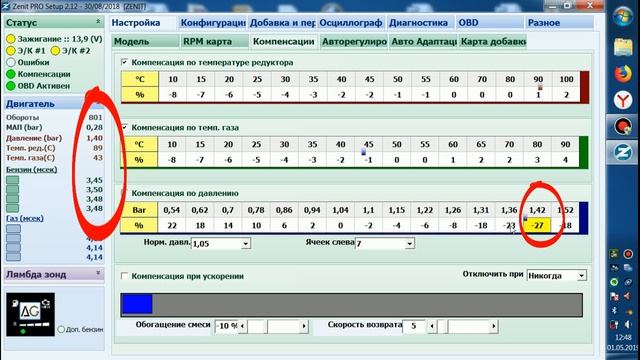Select the Доп. бензин radio button
Screen dimensions: 640x360
[x=61, y=329]
